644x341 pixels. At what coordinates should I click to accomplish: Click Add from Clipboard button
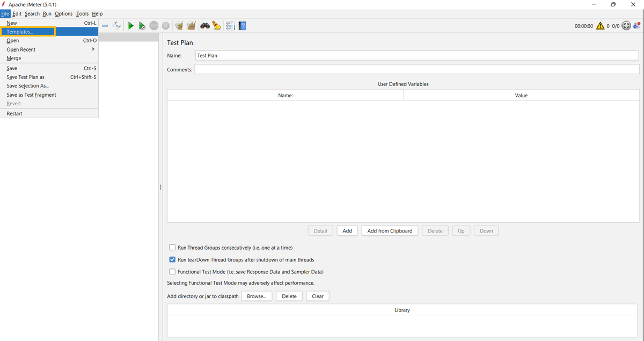click(x=390, y=230)
